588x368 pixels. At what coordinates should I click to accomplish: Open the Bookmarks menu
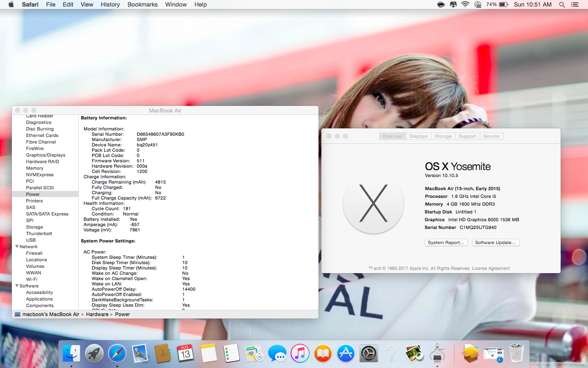142,4
